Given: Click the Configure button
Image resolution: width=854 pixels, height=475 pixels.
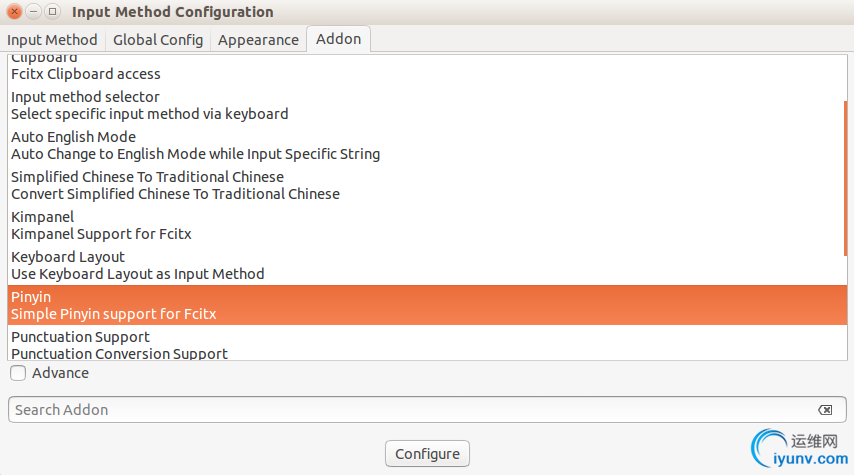Looking at the screenshot, I should coord(428,454).
